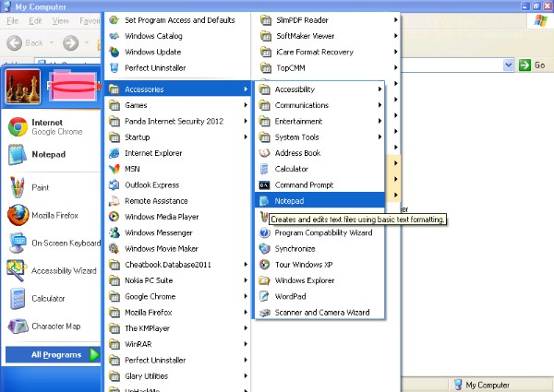The image size is (554, 392).
Task: Click Internet Explorer icon in Programs list
Action: click(x=114, y=153)
